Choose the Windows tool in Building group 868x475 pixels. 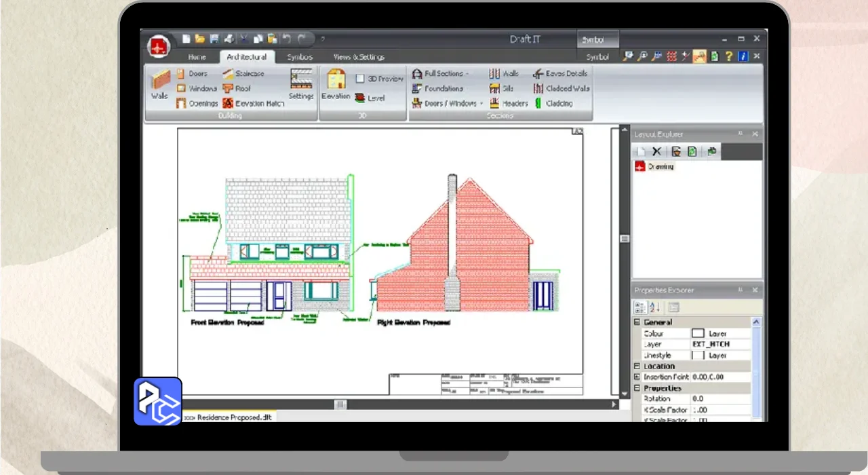197,88
